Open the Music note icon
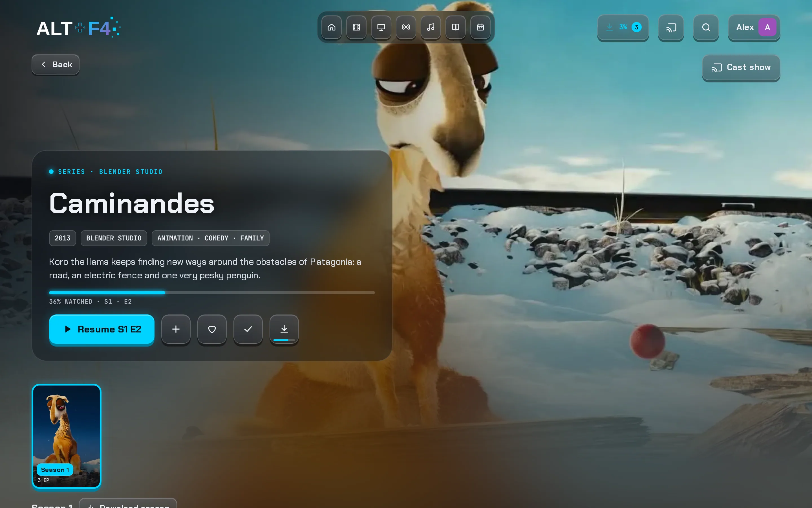Screen dimensions: 812x508 click(431, 27)
